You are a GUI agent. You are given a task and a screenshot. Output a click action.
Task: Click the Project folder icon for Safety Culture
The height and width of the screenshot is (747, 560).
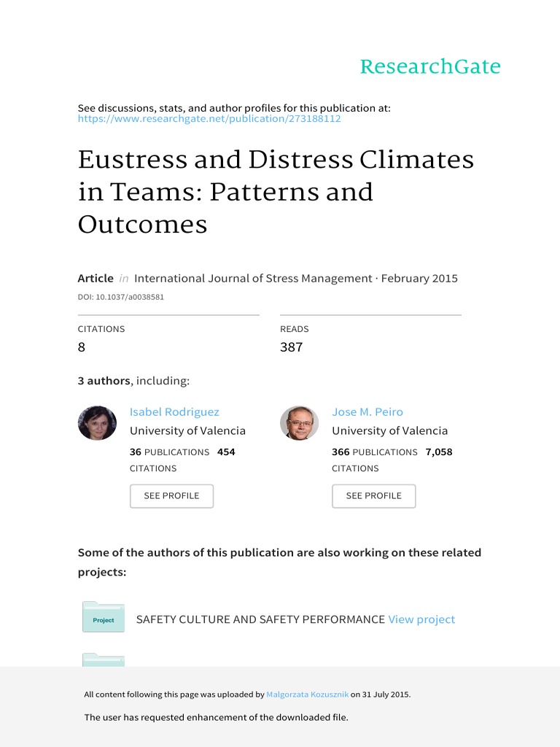tap(104, 617)
